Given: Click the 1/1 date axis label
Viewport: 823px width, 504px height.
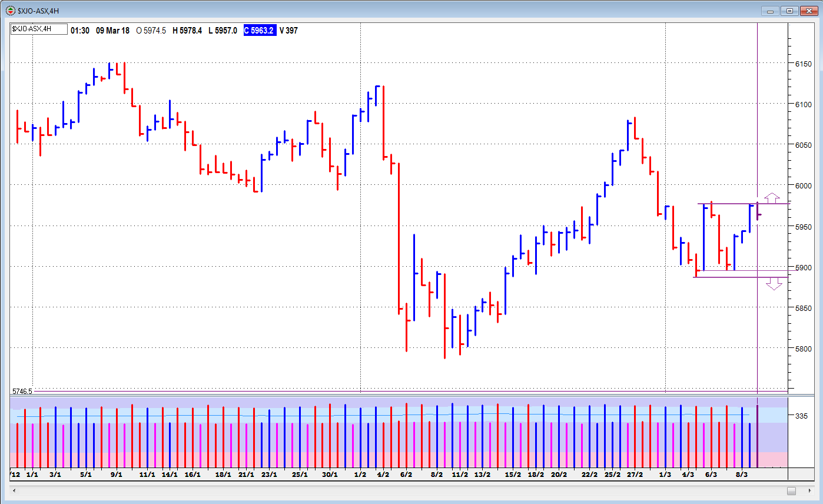Looking at the screenshot, I should pyautogui.click(x=32, y=474).
